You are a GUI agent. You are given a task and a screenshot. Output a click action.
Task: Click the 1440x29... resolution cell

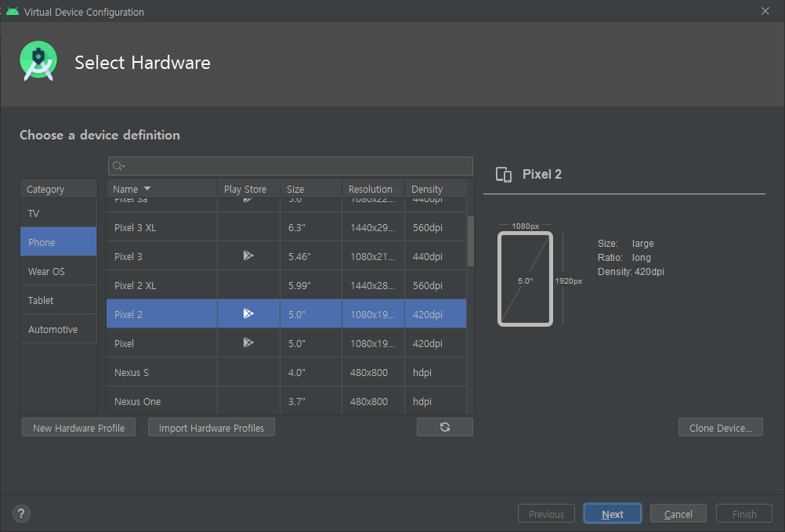coord(372,227)
